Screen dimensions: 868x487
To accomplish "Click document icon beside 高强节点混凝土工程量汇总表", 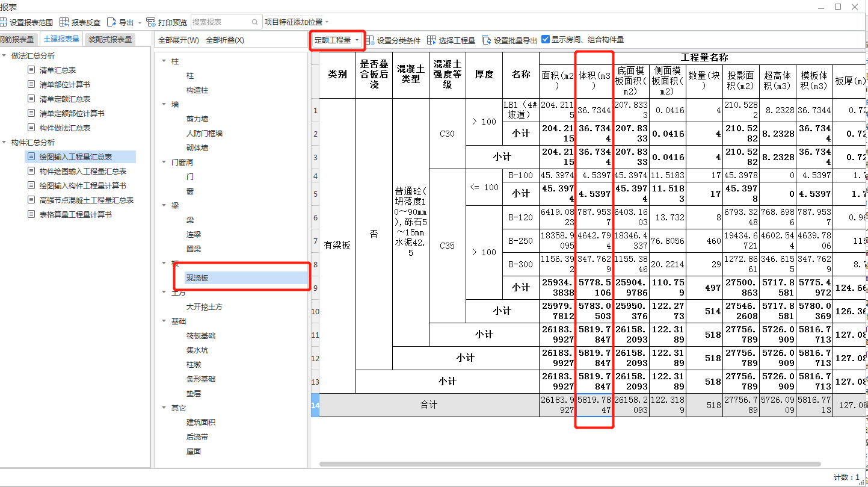I will (x=31, y=200).
